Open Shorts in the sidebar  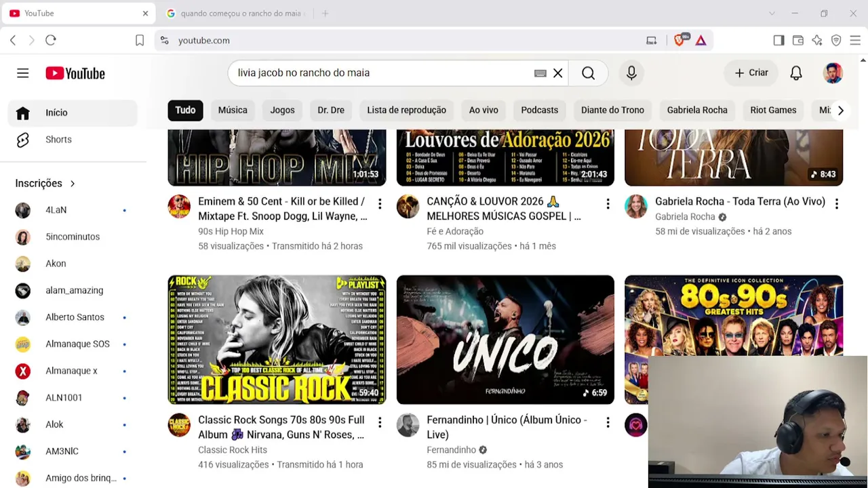click(73, 140)
